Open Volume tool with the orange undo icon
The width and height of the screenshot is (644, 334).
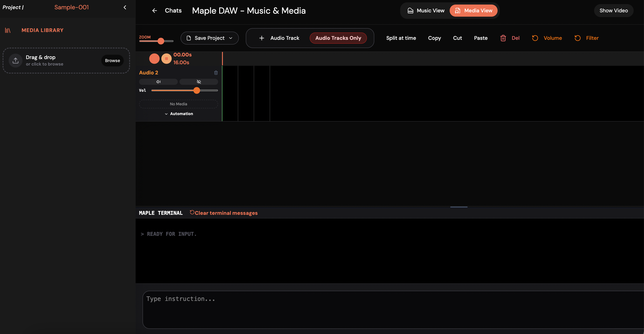tap(535, 38)
